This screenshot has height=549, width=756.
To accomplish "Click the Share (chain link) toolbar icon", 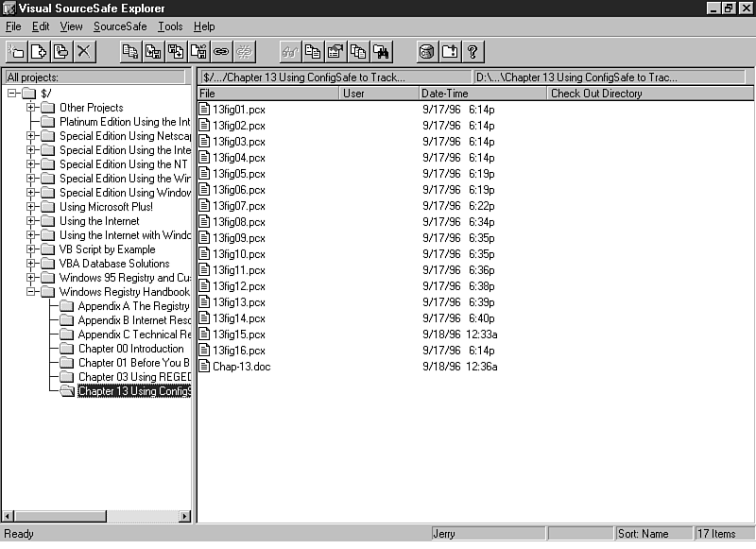I will [221, 52].
